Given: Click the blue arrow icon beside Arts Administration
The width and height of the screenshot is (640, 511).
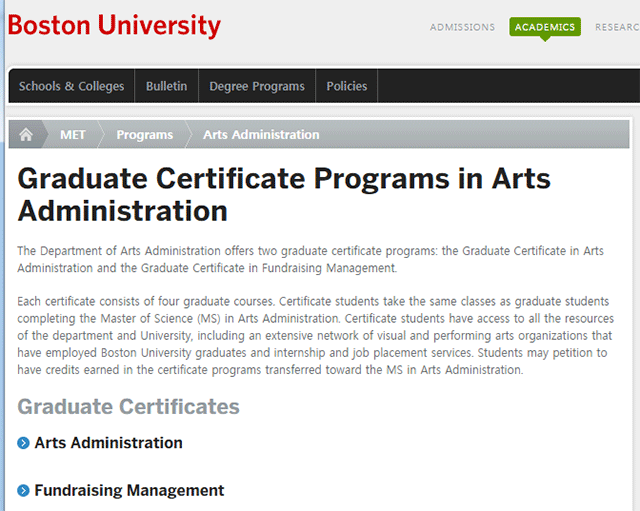Looking at the screenshot, I should 23,443.
